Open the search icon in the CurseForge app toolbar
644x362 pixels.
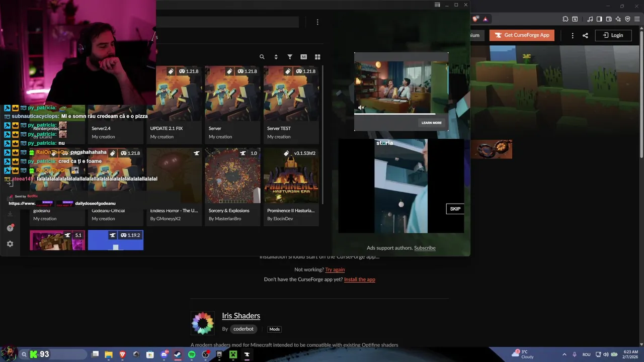262,57
